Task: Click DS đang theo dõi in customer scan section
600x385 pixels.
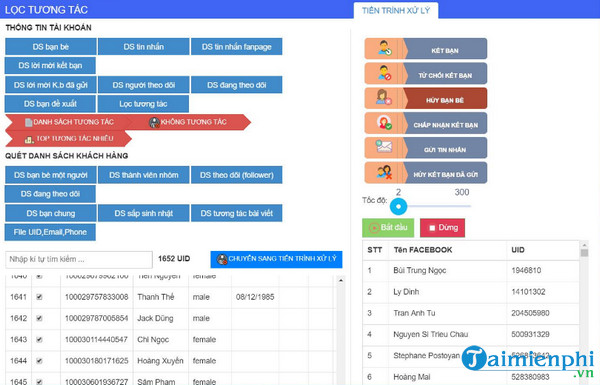Action: pyautogui.click(x=50, y=194)
